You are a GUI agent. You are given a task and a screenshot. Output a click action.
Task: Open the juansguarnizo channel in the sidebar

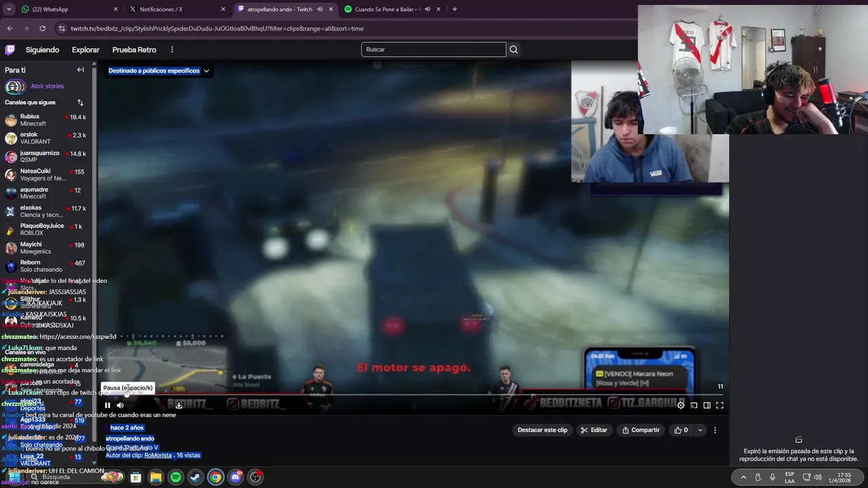coord(45,157)
